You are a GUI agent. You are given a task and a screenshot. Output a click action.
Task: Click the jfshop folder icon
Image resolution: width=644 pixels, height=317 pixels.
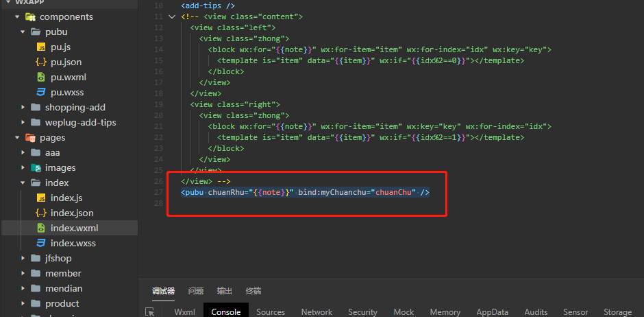point(36,258)
